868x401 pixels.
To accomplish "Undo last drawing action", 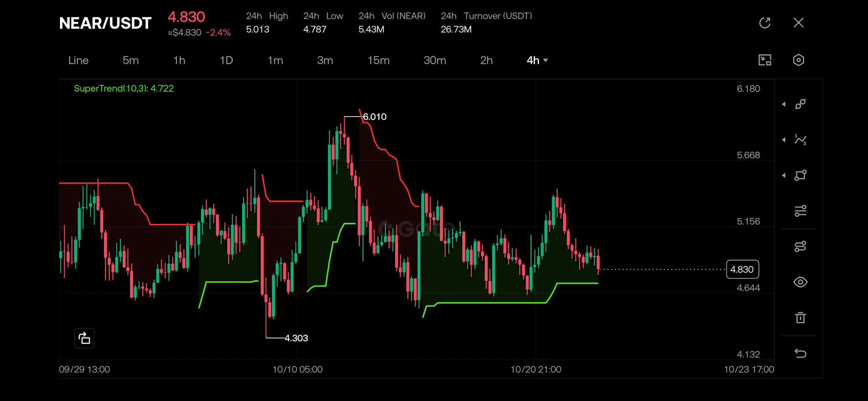I will click(x=801, y=353).
